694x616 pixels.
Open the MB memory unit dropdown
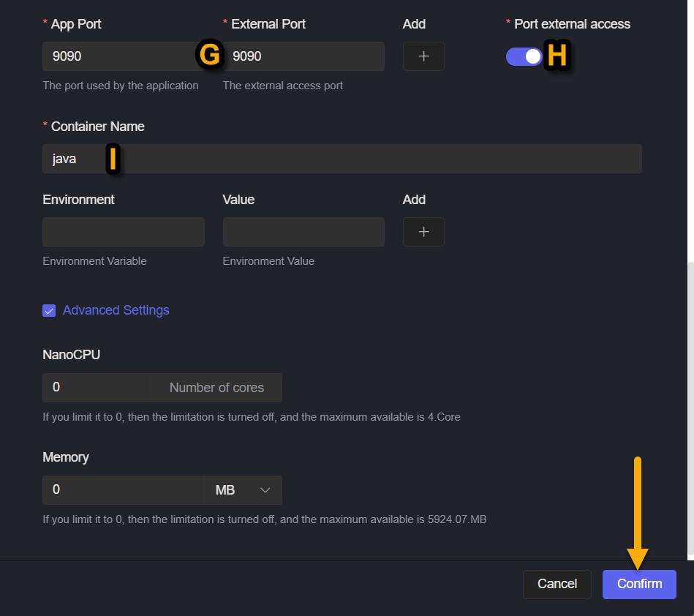click(243, 489)
